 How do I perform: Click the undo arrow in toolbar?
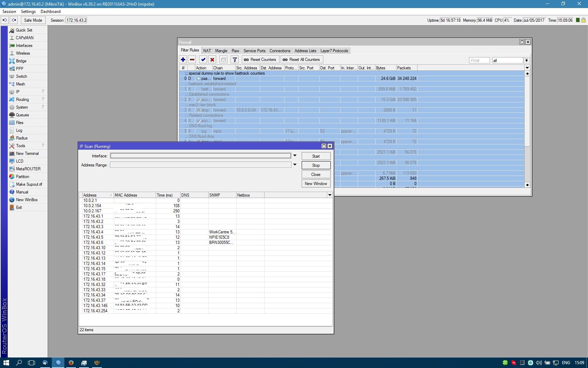(x=5, y=20)
